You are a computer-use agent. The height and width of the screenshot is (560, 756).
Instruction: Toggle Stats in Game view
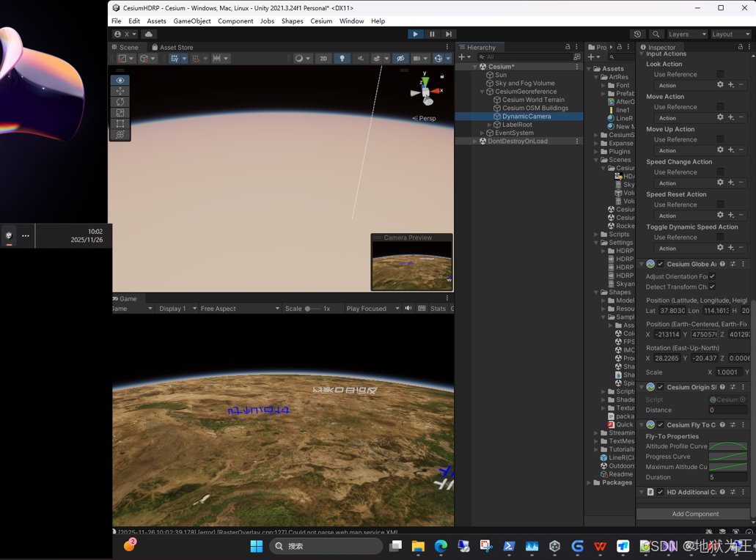(x=438, y=309)
